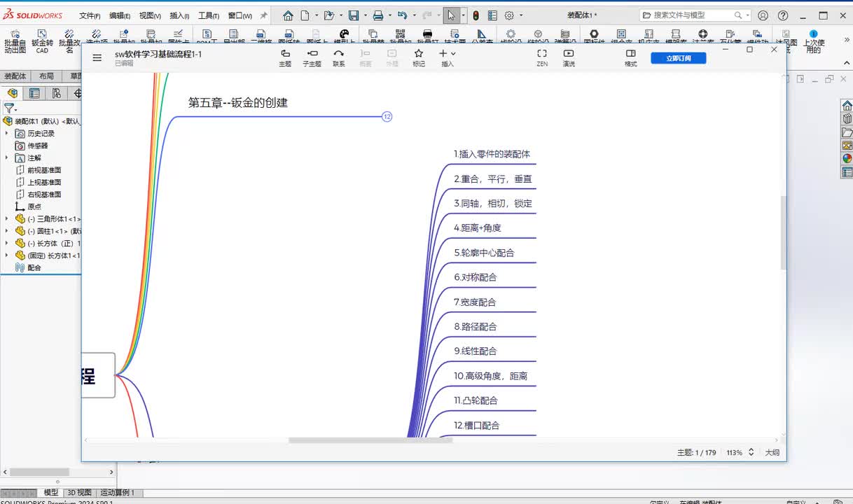
Task: Add a 子主题 subtopic via toolbar icon
Action: (312, 54)
